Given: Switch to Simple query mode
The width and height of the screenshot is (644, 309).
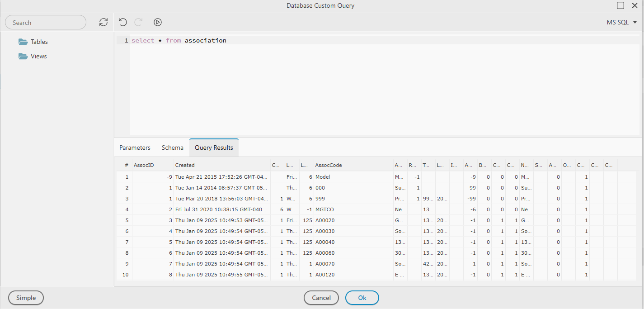Looking at the screenshot, I should click(x=26, y=298).
